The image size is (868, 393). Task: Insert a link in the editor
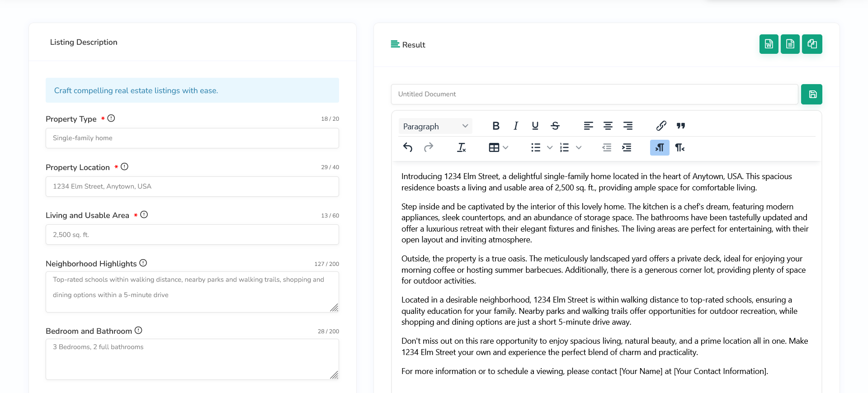click(661, 126)
